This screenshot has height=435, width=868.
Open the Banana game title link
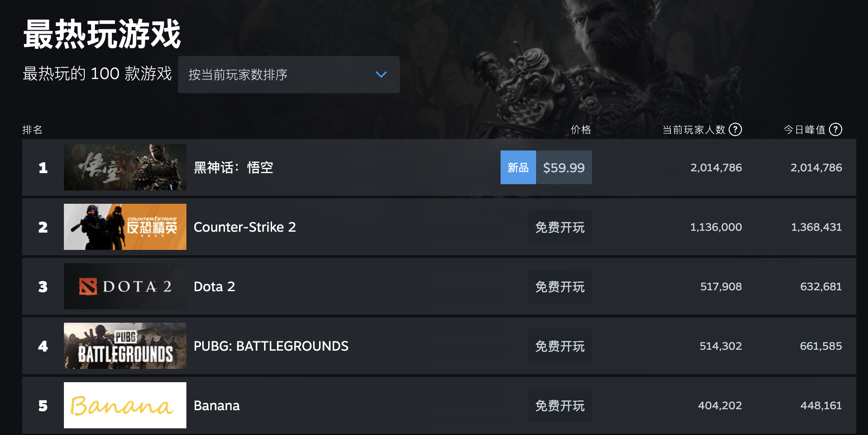pos(217,405)
